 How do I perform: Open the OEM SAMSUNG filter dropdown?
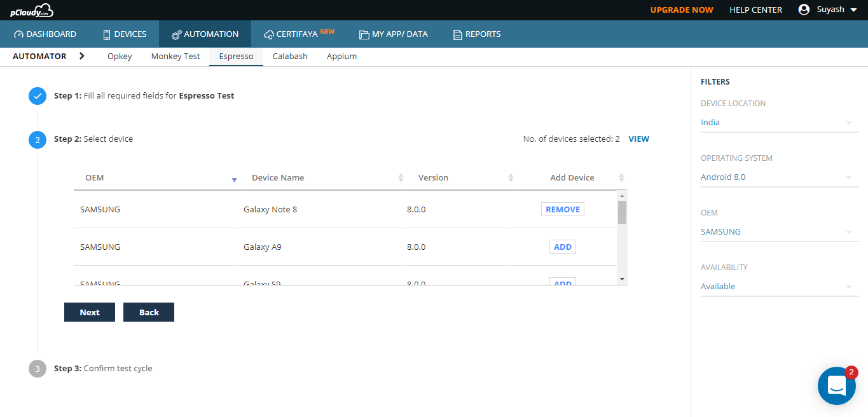780,232
